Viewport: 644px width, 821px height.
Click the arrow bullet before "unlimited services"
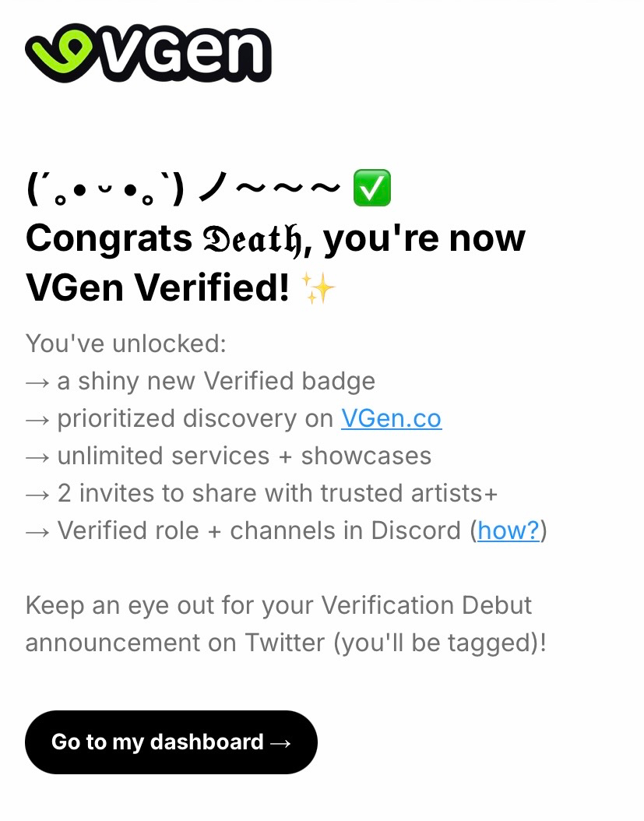(x=37, y=456)
